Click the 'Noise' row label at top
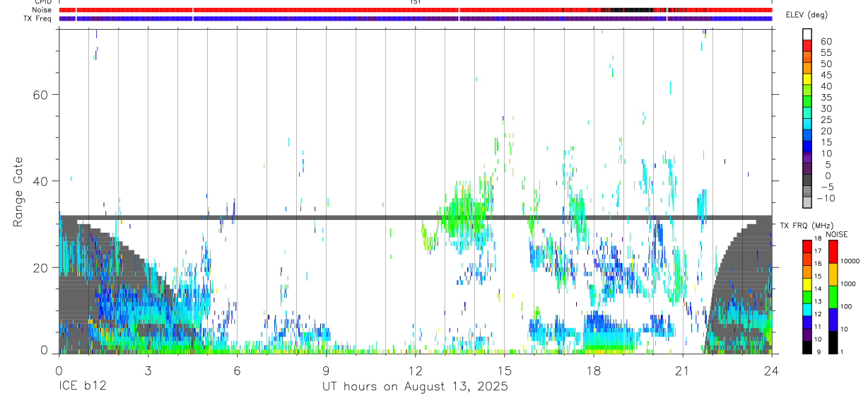 [x=42, y=11]
